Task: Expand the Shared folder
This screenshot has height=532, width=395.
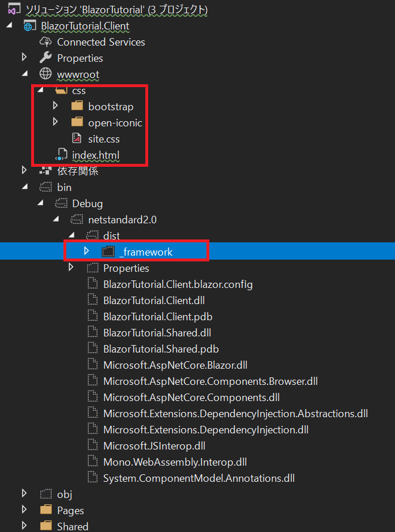Action: pyautogui.click(x=24, y=526)
